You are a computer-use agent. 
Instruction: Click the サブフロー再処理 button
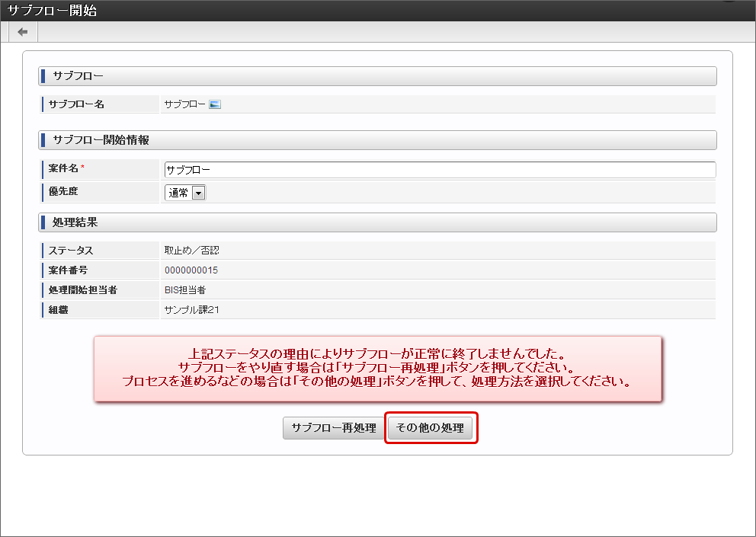point(334,427)
